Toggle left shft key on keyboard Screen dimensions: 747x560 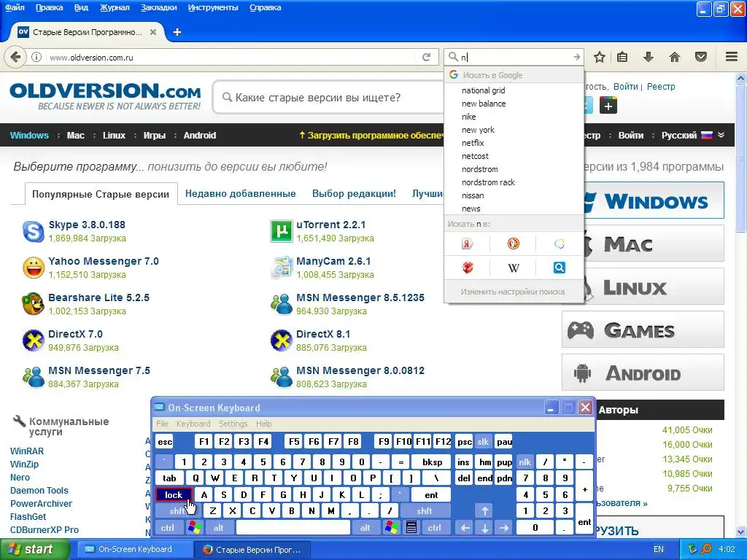[178, 511]
